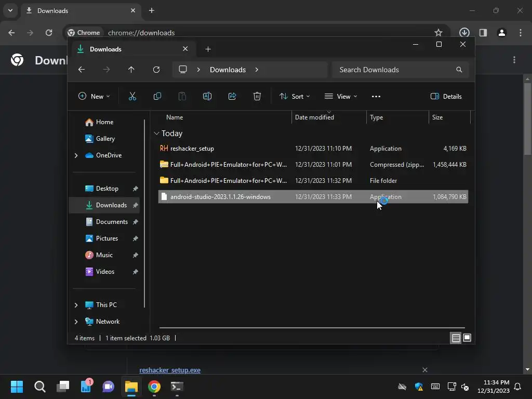Open Terminal from the taskbar

(177, 387)
